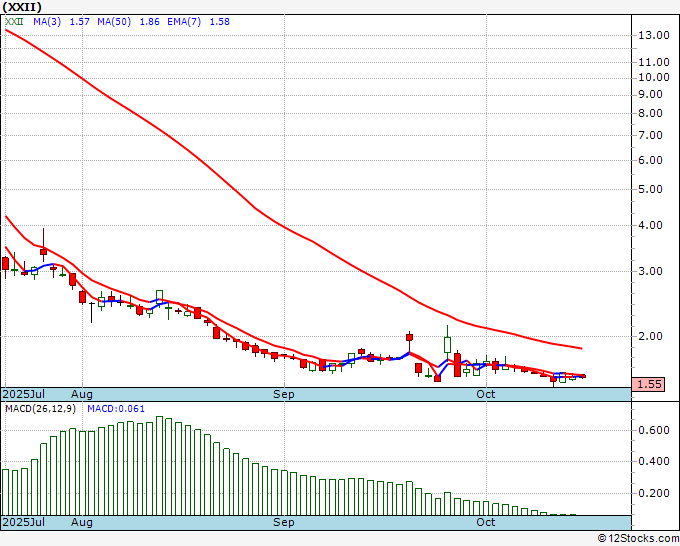The image size is (680, 546).
Task: Select the XXII ticker legend label
Action: click(14, 22)
